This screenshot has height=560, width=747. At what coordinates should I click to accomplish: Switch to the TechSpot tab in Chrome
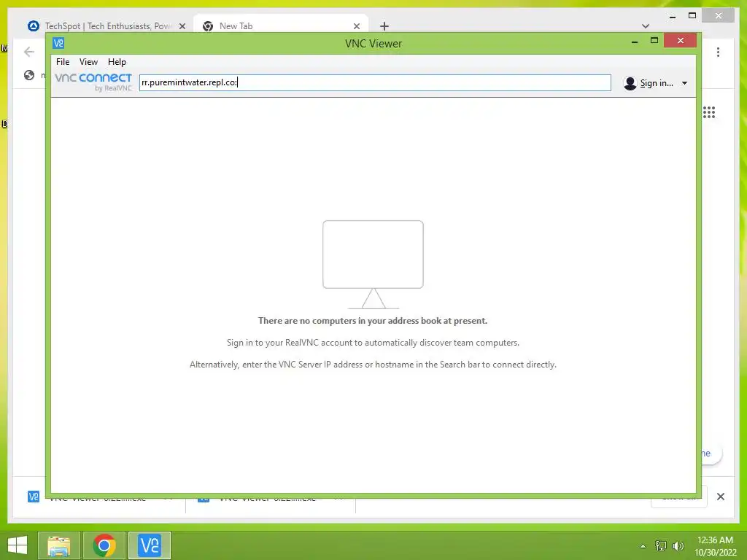tap(108, 26)
